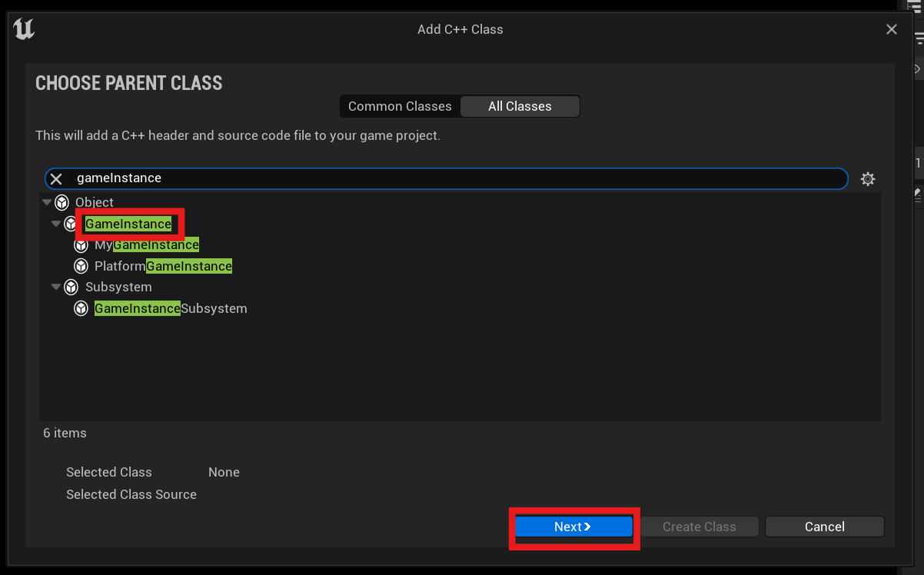Screen dimensions: 924x575
Task: Click the CHOOSE PARENT CLASS heading
Action: (129, 83)
